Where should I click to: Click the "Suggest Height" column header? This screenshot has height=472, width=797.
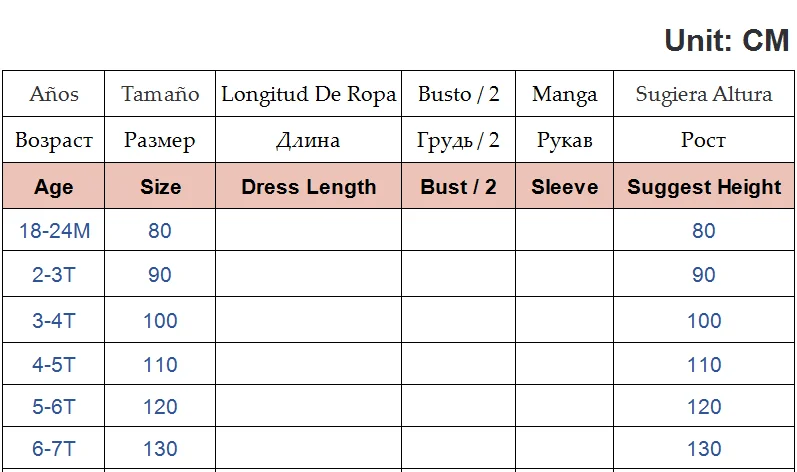[x=704, y=187]
